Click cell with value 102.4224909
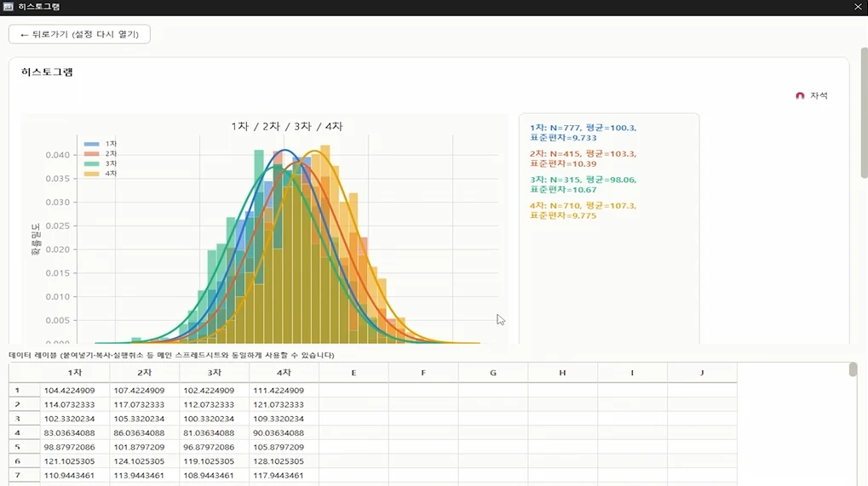The height and width of the screenshot is (486, 868). coord(215,391)
